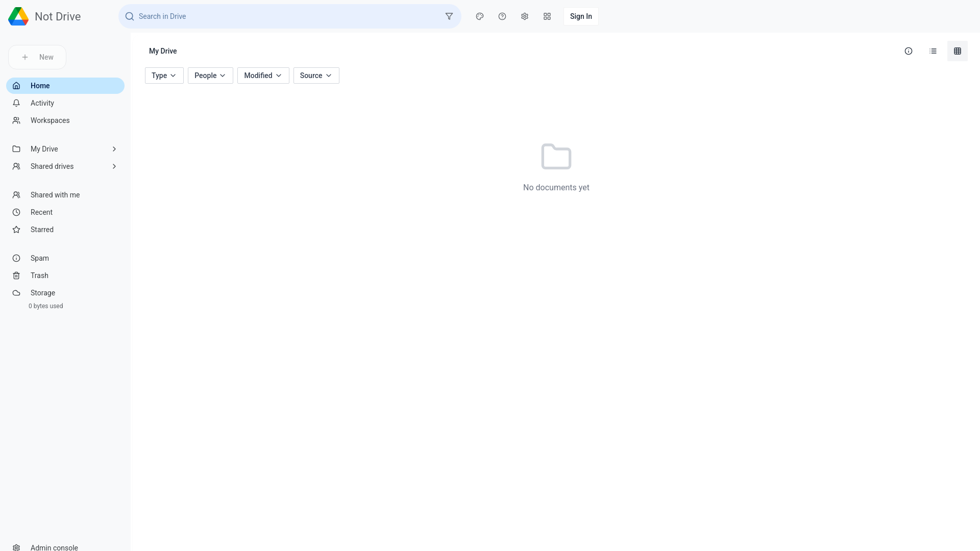Image resolution: width=980 pixels, height=551 pixels.
Task: Expand My Drive tree chevron
Action: (x=114, y=149)
